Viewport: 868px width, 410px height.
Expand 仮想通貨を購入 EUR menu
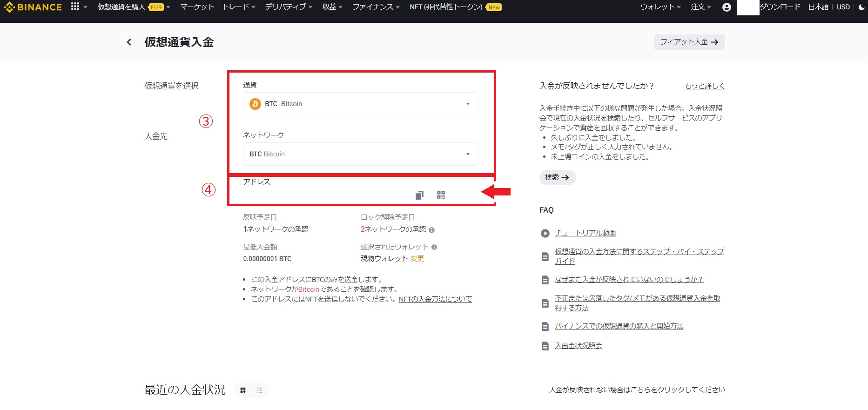(x=134, y=7)
